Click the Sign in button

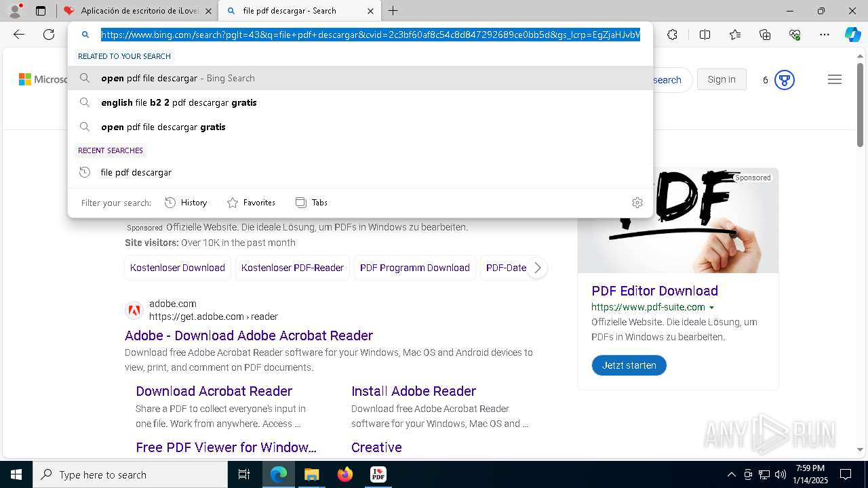tap(722, 80)
